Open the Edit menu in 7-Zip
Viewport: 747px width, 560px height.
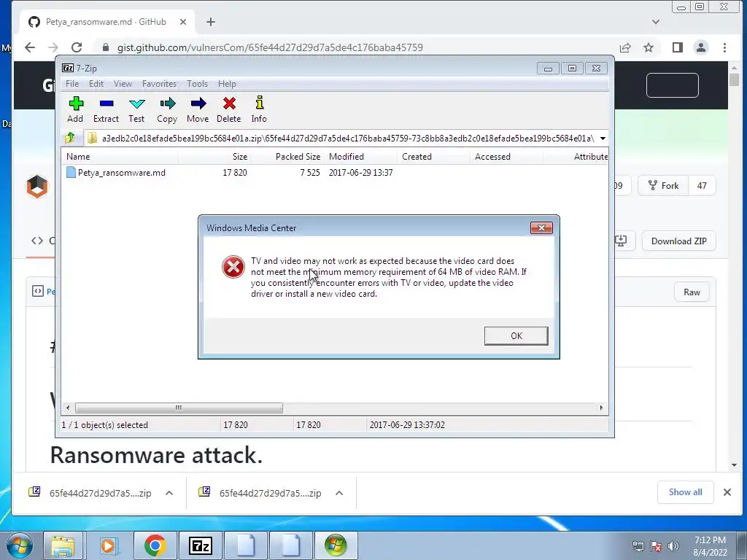point(96,84)
